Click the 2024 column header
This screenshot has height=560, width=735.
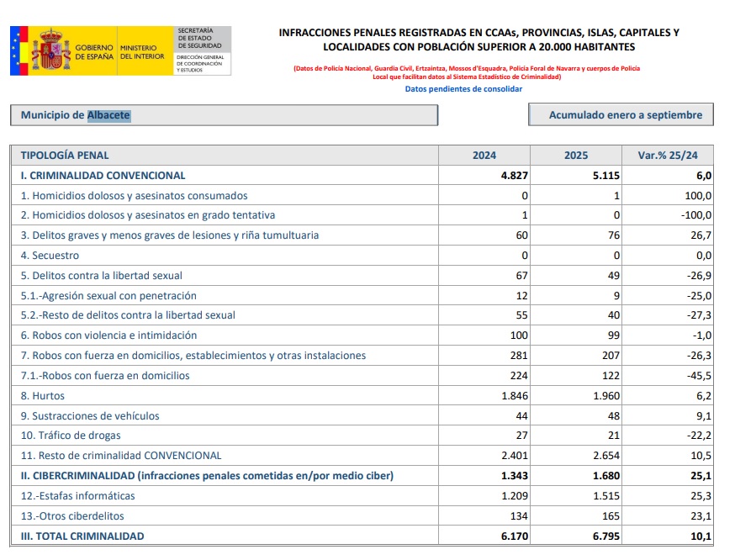[x=484, y=156]
